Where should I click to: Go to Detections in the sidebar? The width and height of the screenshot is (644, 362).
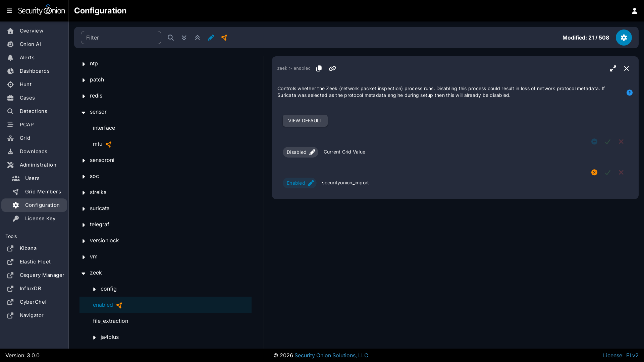(x=33, y=111)
